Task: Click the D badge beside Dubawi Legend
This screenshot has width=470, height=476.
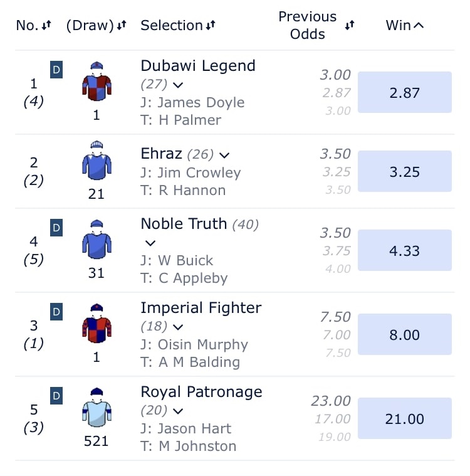Action: [56, 69]
